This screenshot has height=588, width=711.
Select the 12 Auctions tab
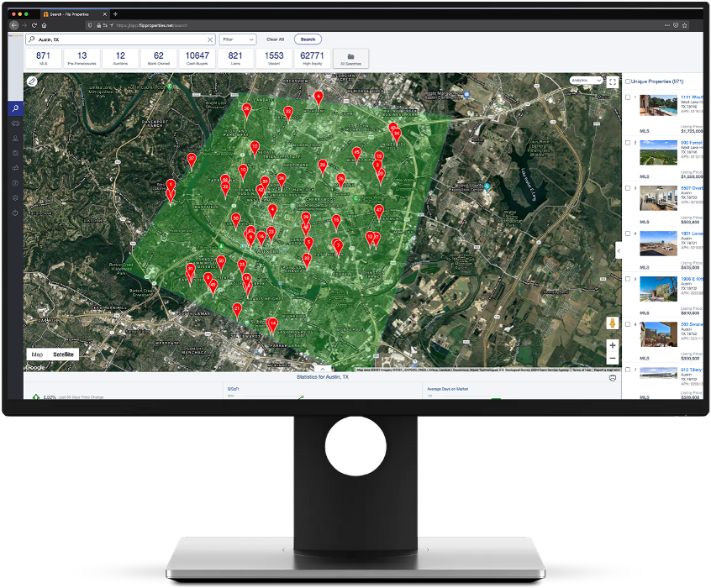pyautogui.click(x=120, y=59)
